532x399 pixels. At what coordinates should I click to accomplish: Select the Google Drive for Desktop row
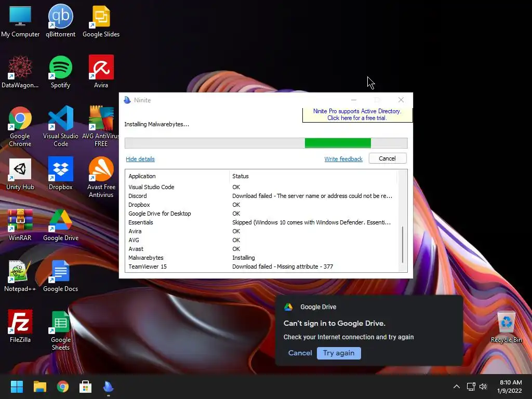261,214
